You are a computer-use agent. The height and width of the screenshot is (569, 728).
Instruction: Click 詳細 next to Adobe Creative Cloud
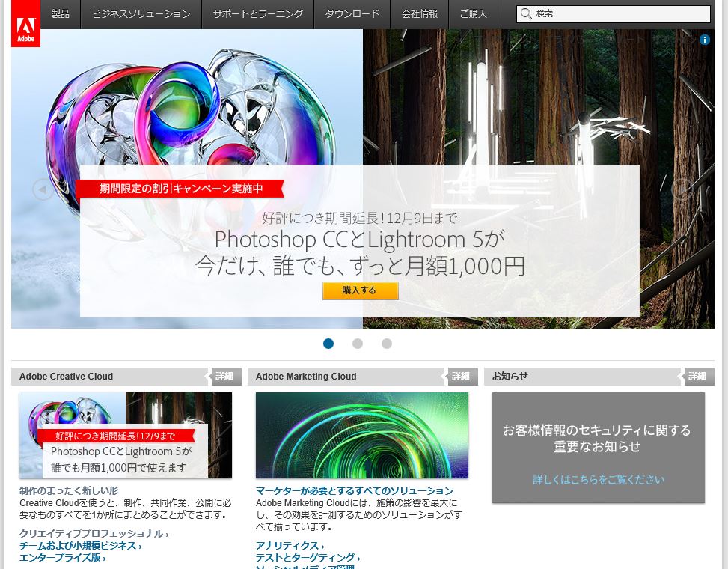coord(224,377)
